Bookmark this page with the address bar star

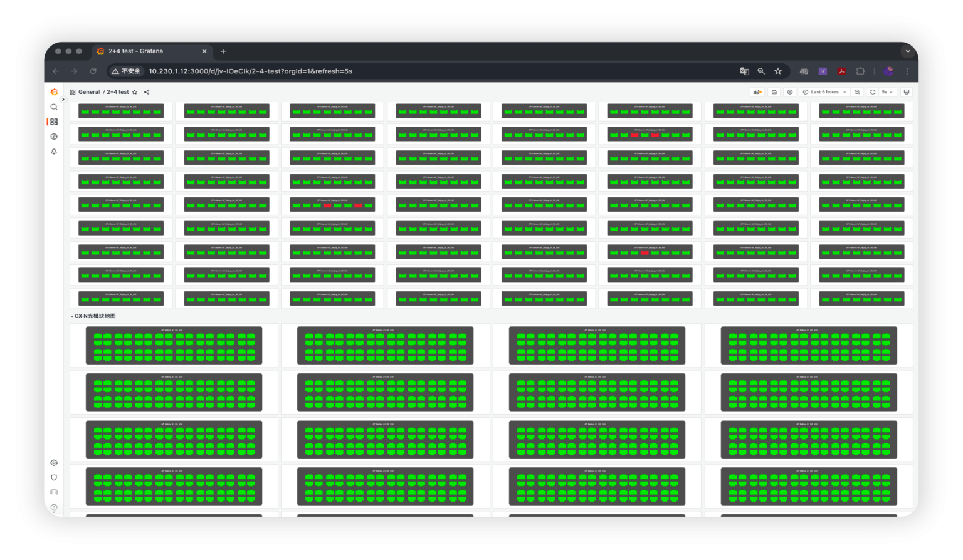coord(778,71)
